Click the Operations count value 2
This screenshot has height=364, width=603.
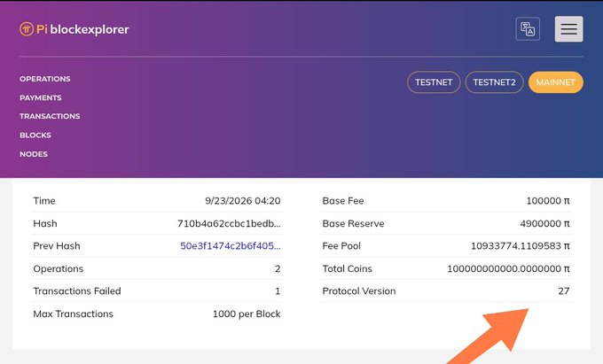tap(278, 268)
